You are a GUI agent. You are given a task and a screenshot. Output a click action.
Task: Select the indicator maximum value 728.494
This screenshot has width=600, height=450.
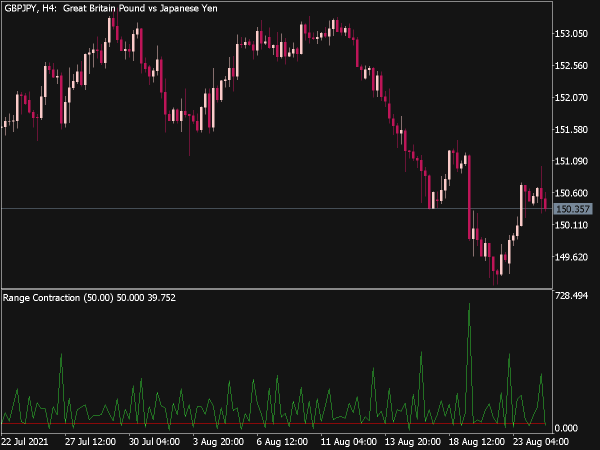(x=571, y=296)
